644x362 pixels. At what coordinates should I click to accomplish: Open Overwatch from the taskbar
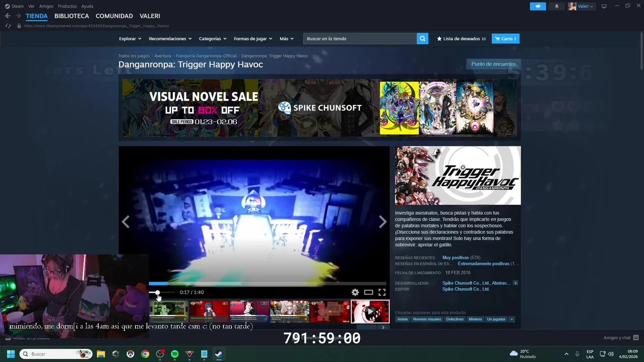[x=130, y=354]
